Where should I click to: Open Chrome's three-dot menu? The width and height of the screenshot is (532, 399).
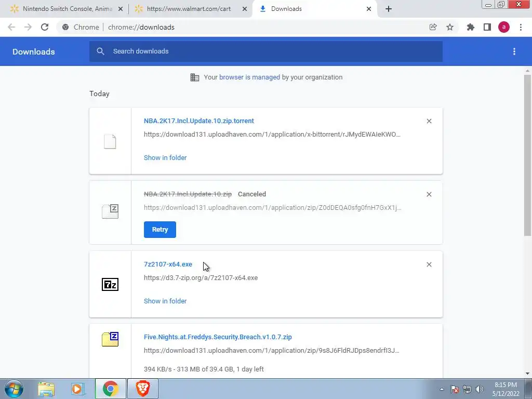pyautogui.click(x=521, y=27)
